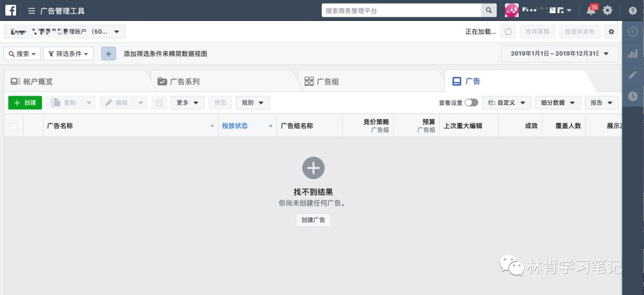Click the plus icon to add filter
The height and width of the screenshot is (295, 644).
(x=109, y=54)
